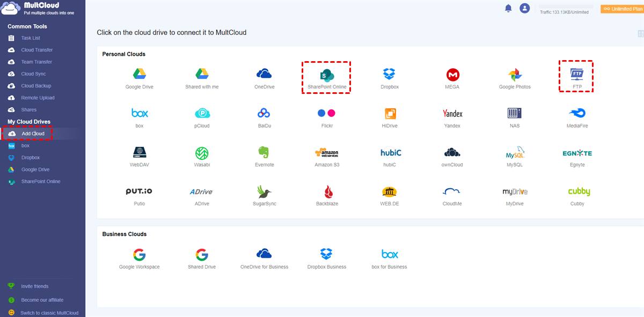Screen dimensions: 644x317
Task: Choose WEB.DE cloud
Action: point(390,196)
